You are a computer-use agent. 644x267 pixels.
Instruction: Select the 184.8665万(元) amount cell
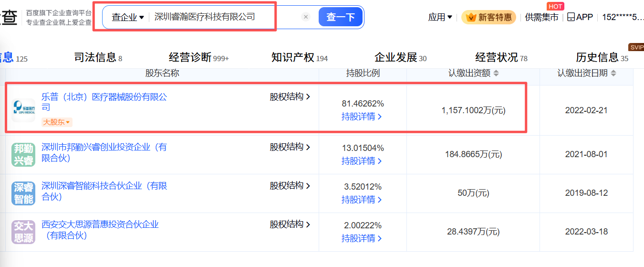coord(473,154)
